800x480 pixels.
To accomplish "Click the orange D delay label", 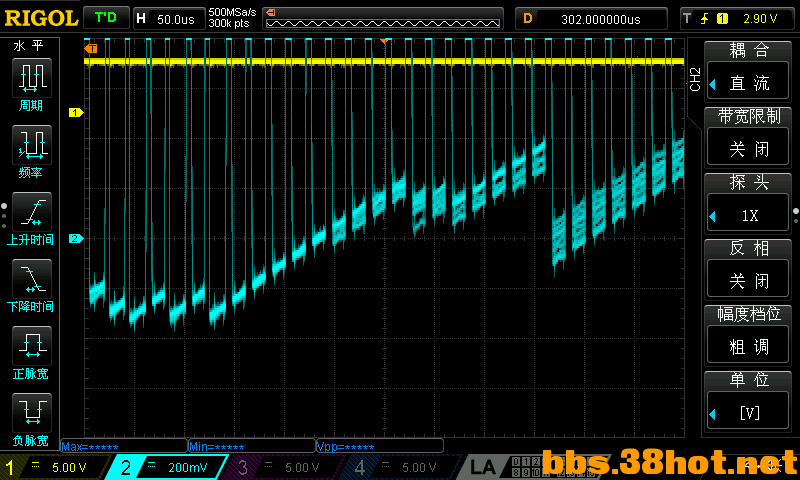I will pyautogui.click(x=528, y=18).
